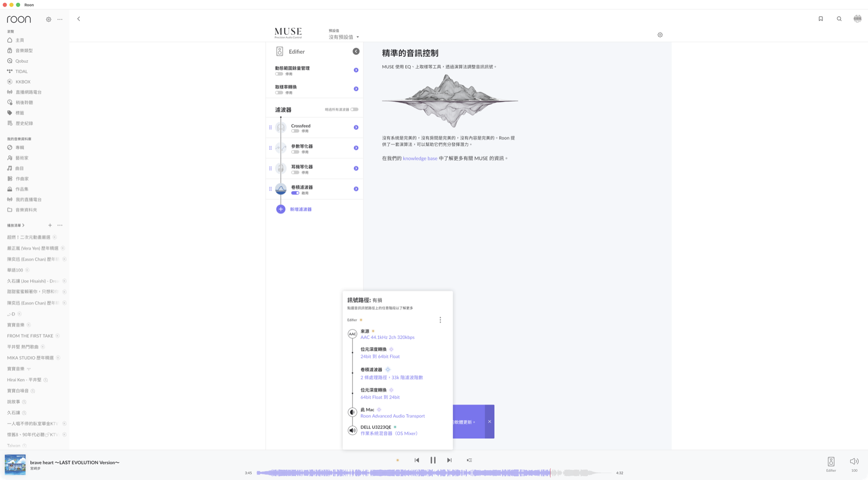Collapse the Edifier panel with the back chevron
868x480 pixels.
[356, 51]
